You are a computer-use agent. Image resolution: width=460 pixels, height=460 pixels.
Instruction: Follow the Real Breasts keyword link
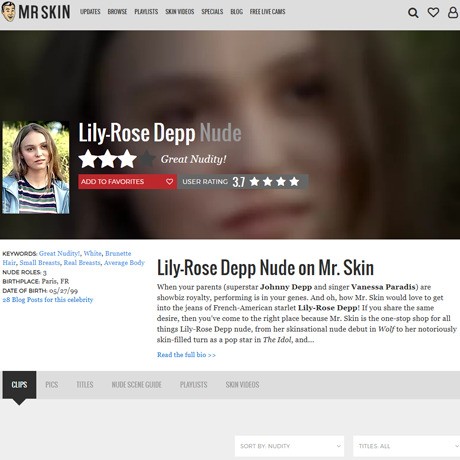tap(82, 263)
